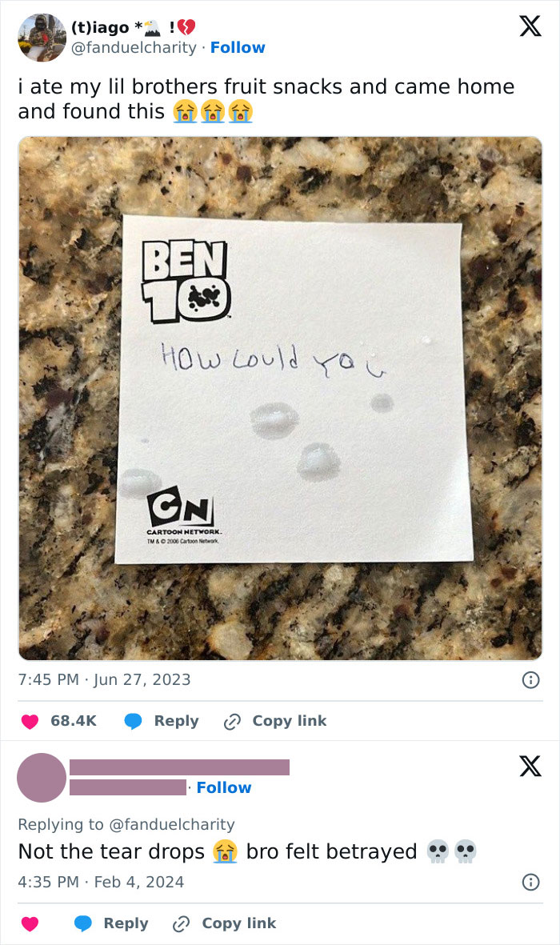Follow the @fanduelcharity account

point(238,48)
